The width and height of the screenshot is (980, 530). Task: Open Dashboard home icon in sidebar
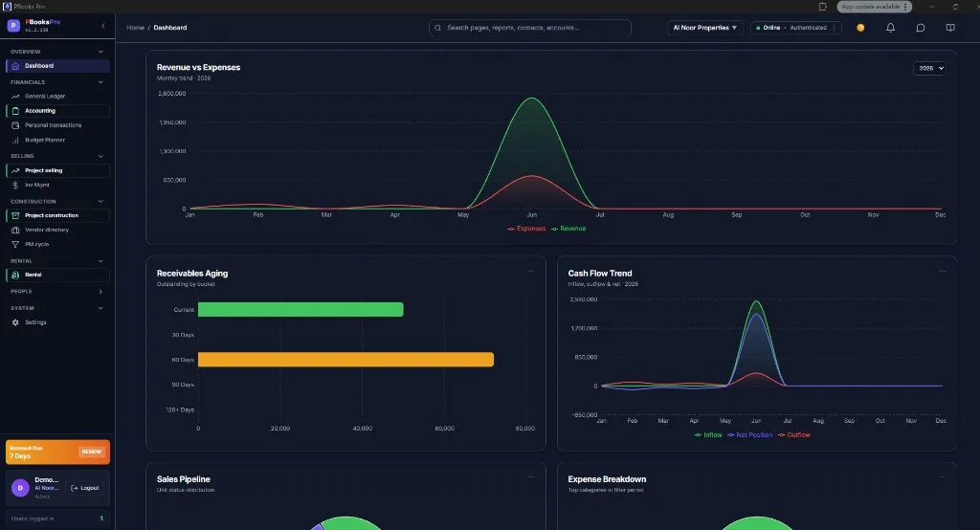tap(15, 66)
